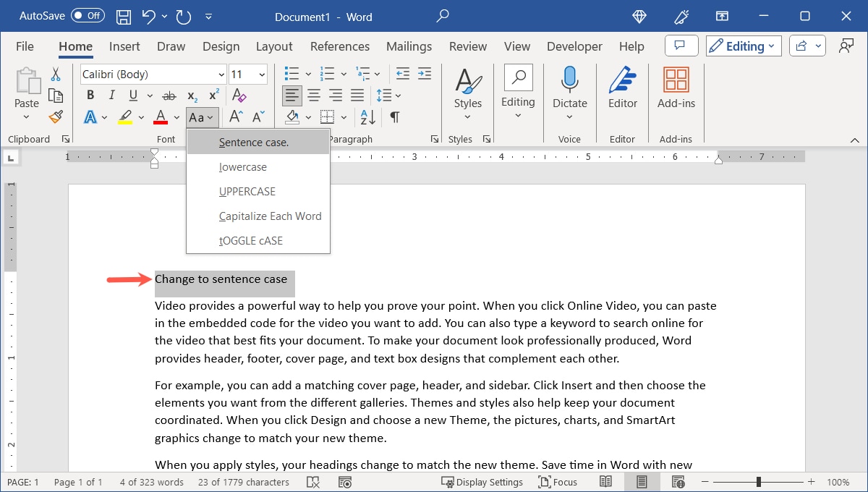The width and height of the screenshot is (868, 492).
Task: Apply strikethrough to text
Action: click(x=168, y=95)
